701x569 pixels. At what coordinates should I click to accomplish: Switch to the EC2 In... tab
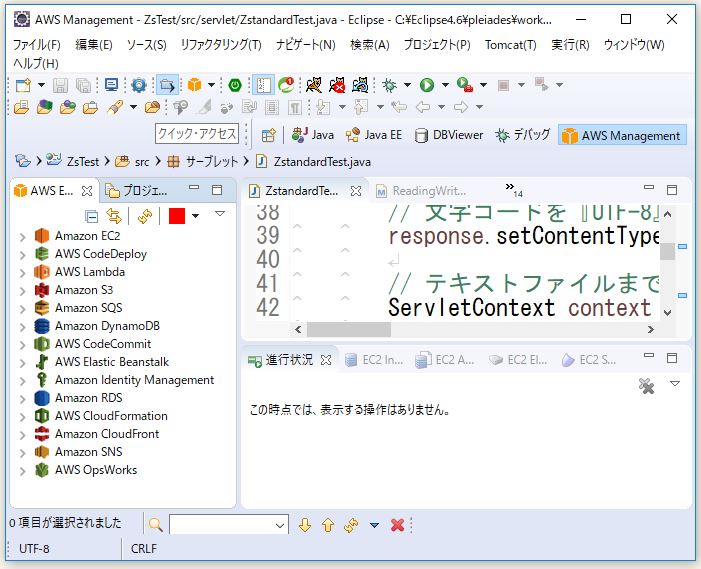click(x=374, y=360)
